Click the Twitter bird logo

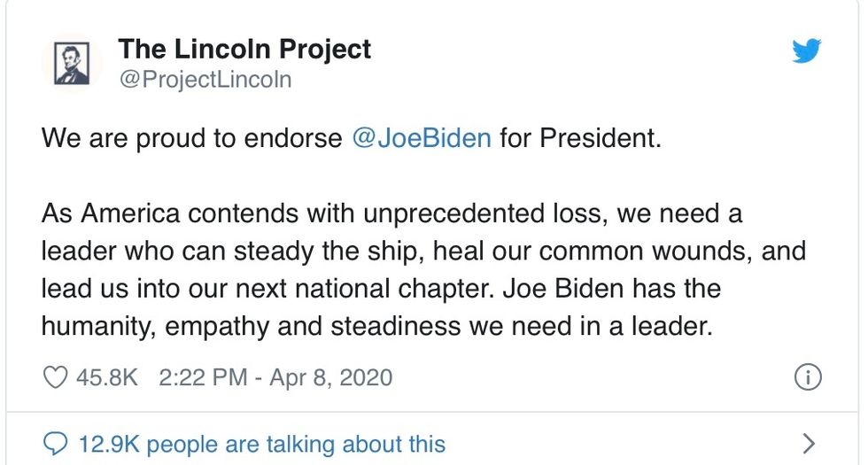click(806, 52)
